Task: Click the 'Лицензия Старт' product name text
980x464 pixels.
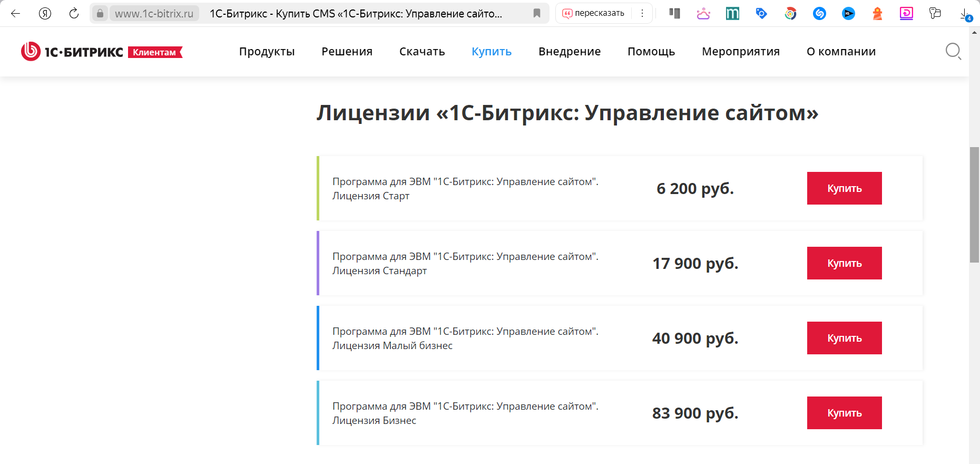Action: (x=371, y=196)
